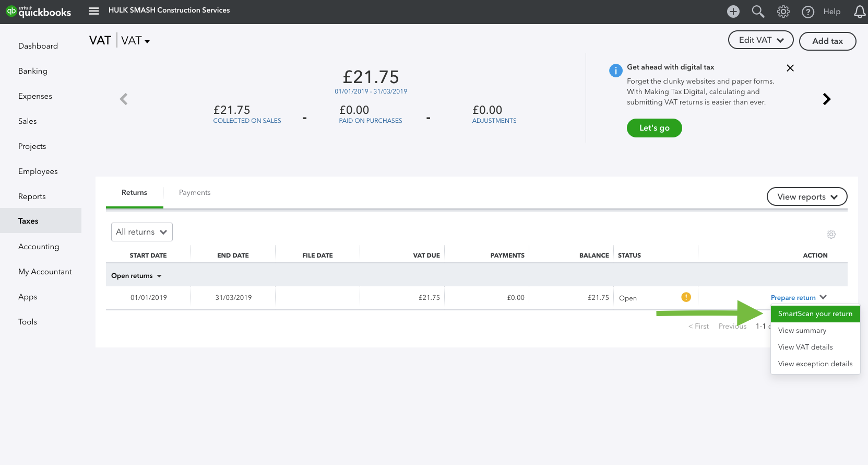Screen dimensions: 868x465
Task: Click the Prepare return link
Action: 793,298
